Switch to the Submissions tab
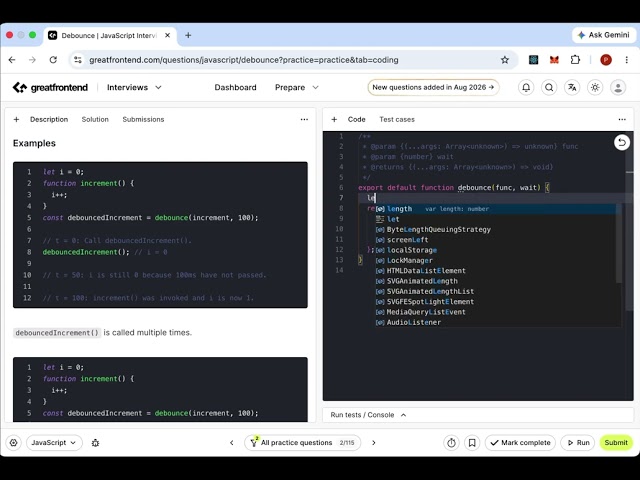Image resolution: width=640 pixels, height=480 pixels. pos(143,119)
